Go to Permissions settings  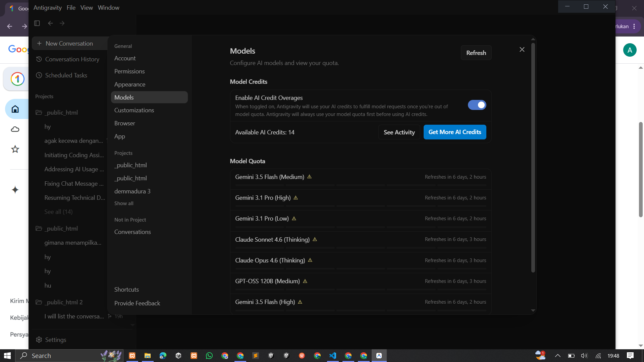(149, 71)
